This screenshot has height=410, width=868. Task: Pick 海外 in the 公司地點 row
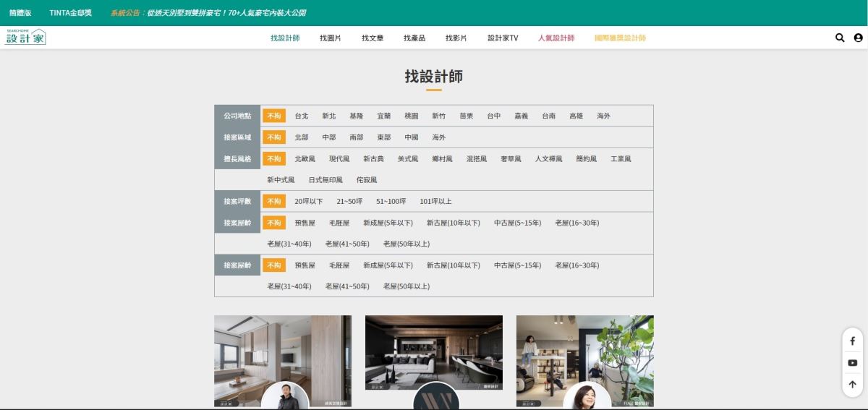pos(604,116)
